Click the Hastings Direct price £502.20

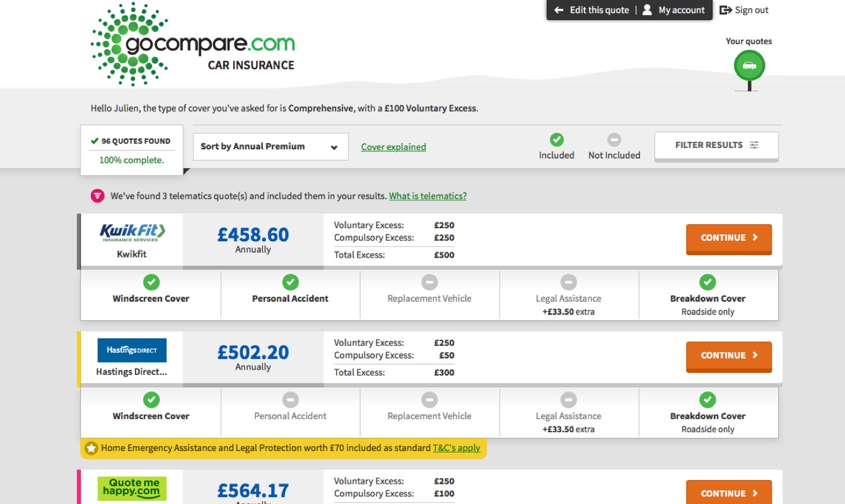(x=253, y=352)
